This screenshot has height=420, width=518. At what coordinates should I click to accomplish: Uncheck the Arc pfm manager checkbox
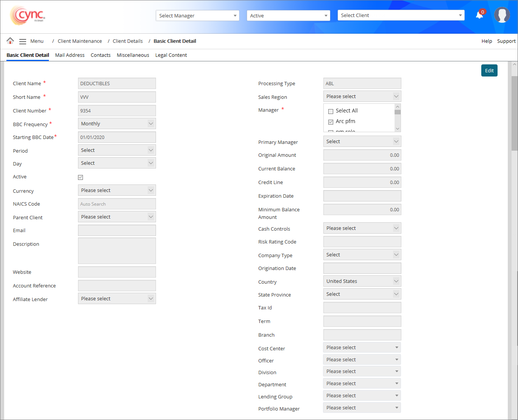tap(331, 122)
